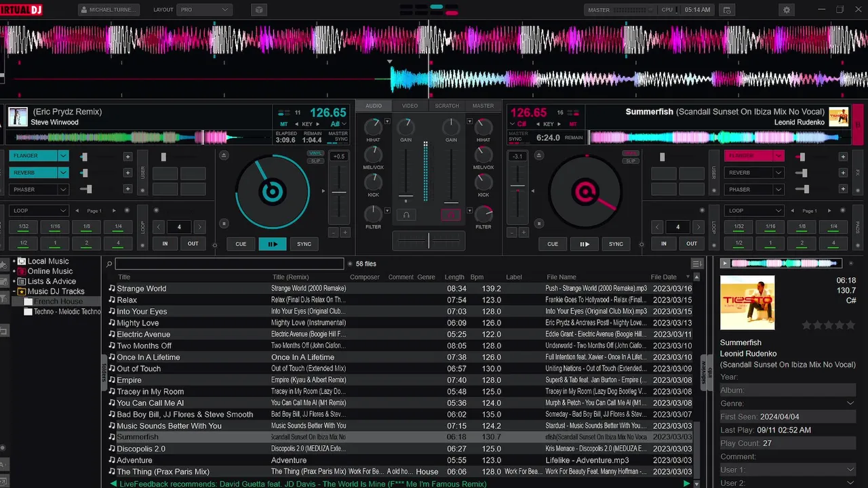Switch to MASTER mixer tab
This screenshot has width=868, height=488.
click(x=484, y=106)
